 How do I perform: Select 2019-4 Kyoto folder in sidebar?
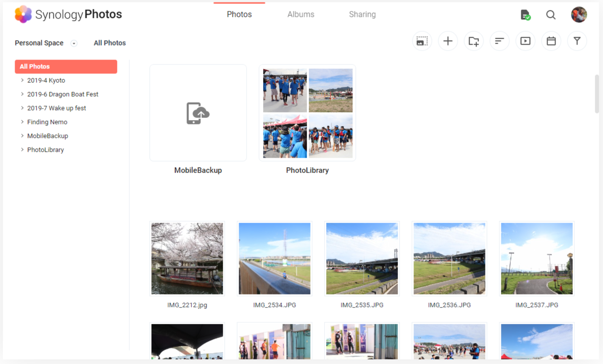tap(46, 80)
